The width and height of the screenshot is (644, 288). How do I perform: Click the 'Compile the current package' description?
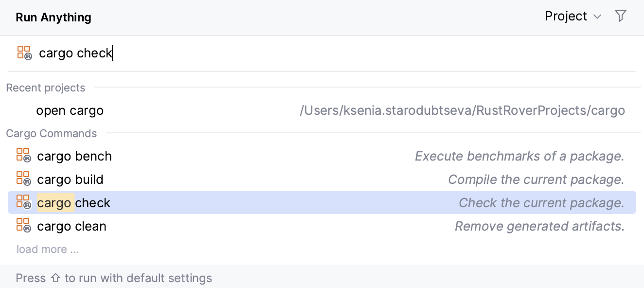536,180
